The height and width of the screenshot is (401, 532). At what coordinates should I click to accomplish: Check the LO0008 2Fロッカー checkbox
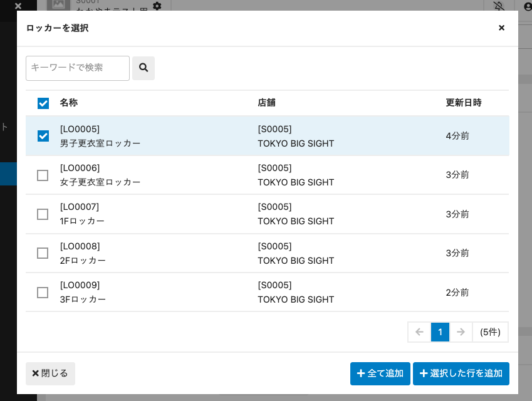point(43,253)
